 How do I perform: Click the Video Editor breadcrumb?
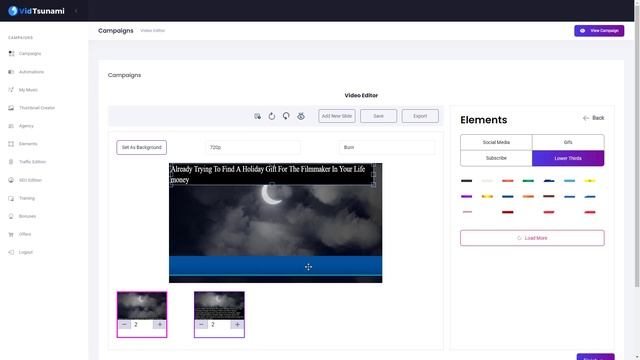[x=153, y=31]
